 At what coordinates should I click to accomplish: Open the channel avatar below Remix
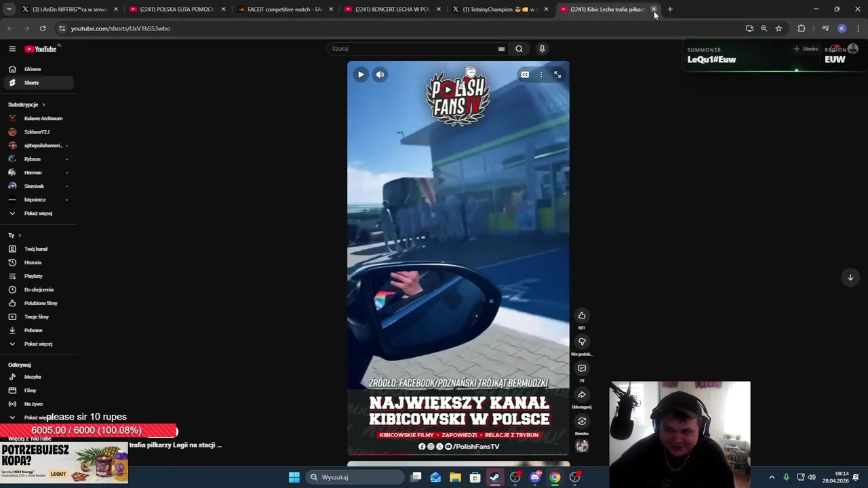pos(582,446)
